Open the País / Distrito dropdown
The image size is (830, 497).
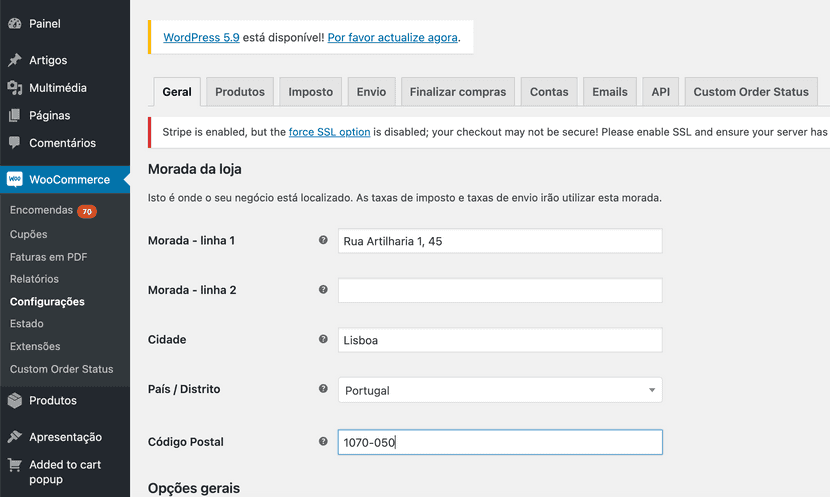tap(500, 390)
